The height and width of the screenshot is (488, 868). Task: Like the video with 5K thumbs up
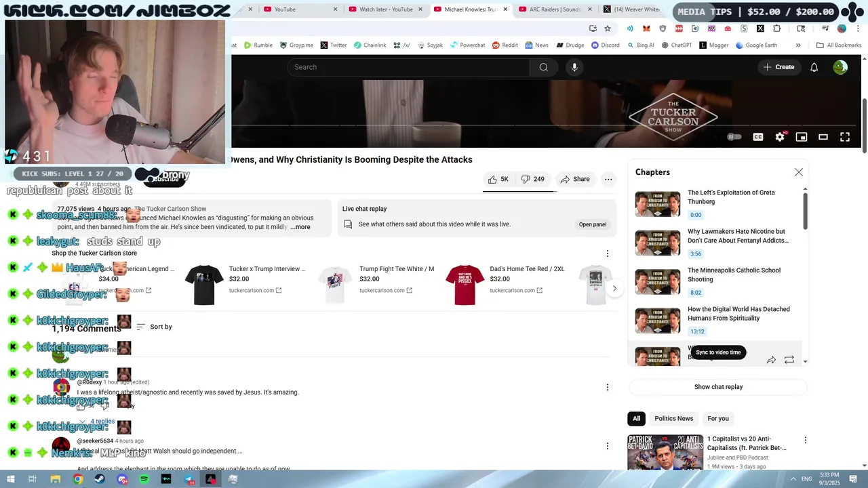point(498,179)
